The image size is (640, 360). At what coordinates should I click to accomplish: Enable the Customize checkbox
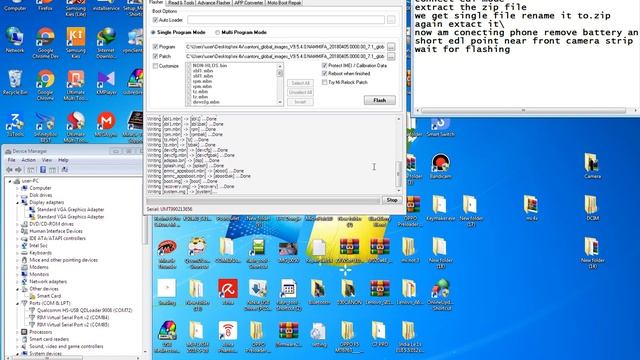pyautogui.click(x=155, y=66)
